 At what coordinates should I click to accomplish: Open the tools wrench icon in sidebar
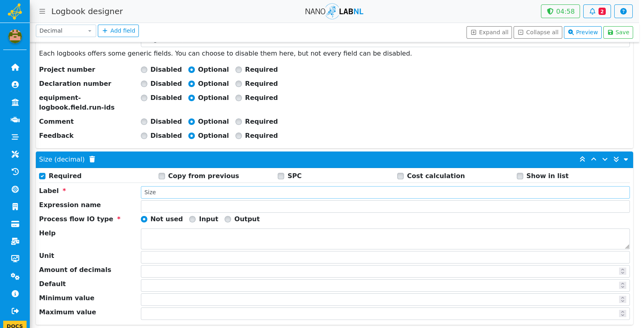pos(15,154)
